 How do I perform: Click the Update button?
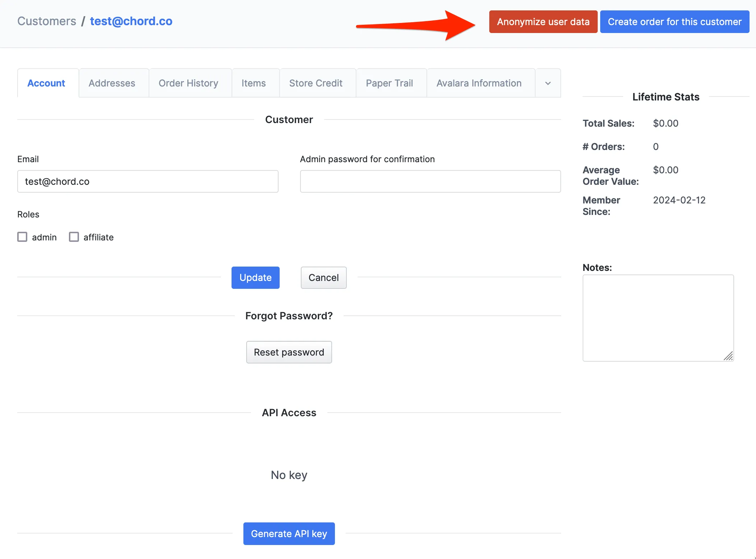pos(256,278)
